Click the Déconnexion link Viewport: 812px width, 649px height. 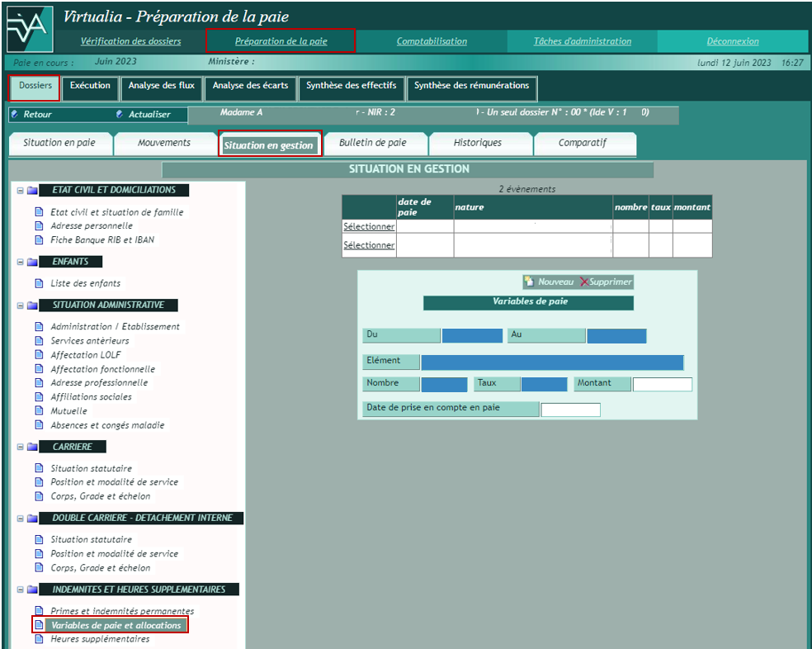[x=732, y=41]
